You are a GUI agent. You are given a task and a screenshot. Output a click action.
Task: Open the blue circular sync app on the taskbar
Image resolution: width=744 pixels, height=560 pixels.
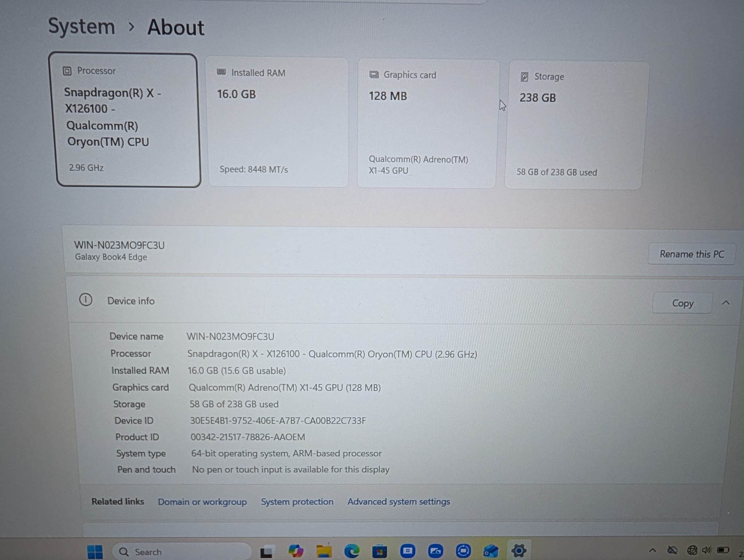(x=463, y=551)
